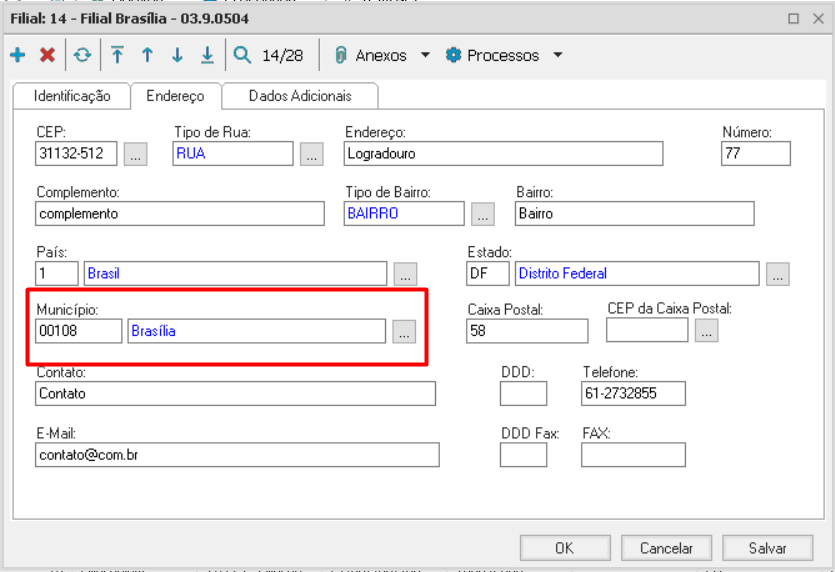Open Município lookup ellipsis button
The width and height of the screenshot is (835, 572).
click(x=404, y=332)
